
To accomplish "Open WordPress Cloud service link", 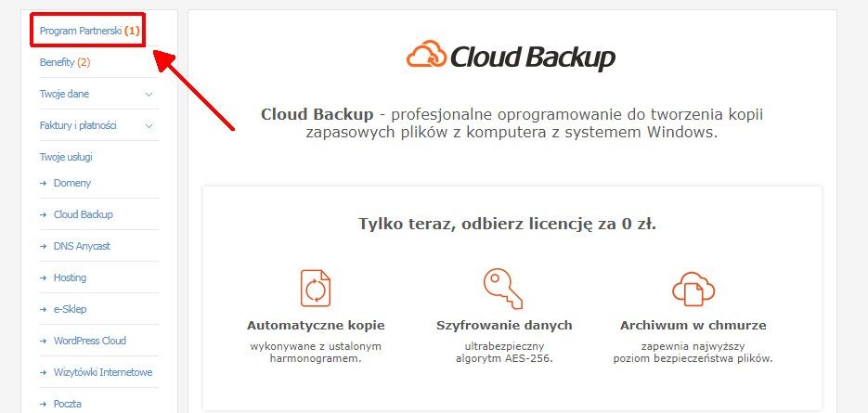I will (x=90, y=341).
